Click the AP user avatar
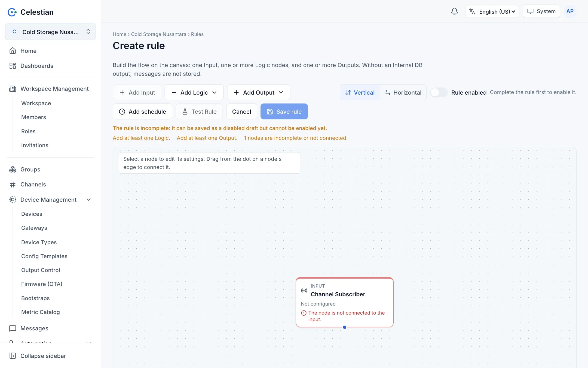 pyautogui.click(x=570, y=11)
